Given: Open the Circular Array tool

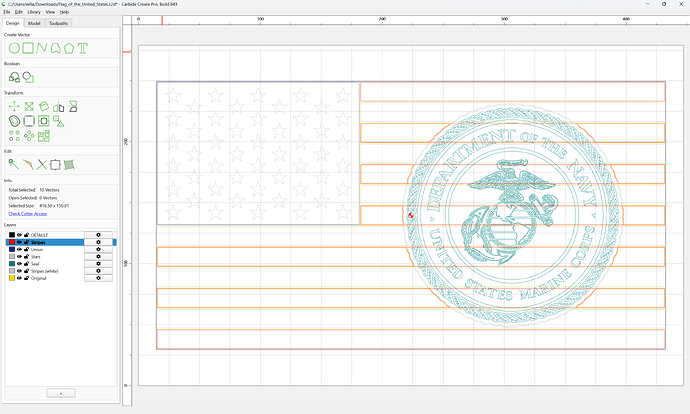Looking at the screenshot, I should click(29, 136).
